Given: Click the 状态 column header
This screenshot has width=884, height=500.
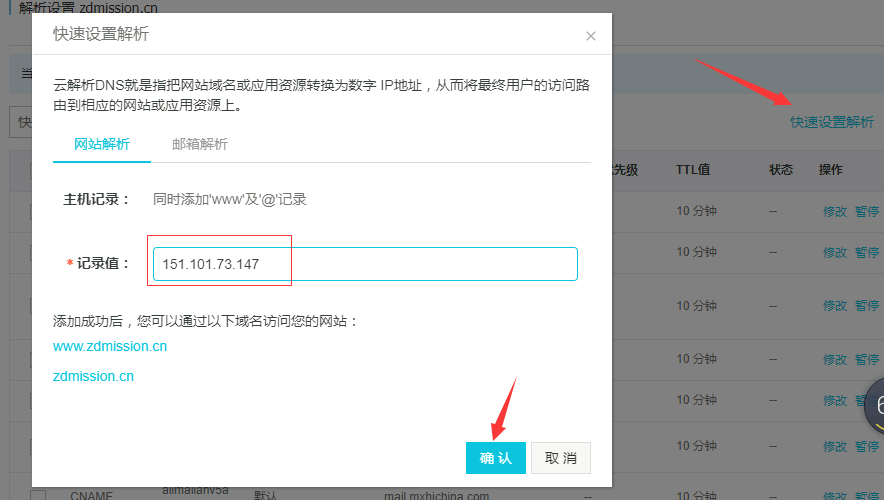Looking at the screenshot, I should point(781,170).
